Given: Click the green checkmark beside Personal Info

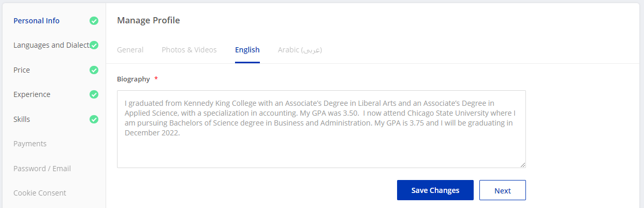Looking at the screenshot, I should [94, 21].
